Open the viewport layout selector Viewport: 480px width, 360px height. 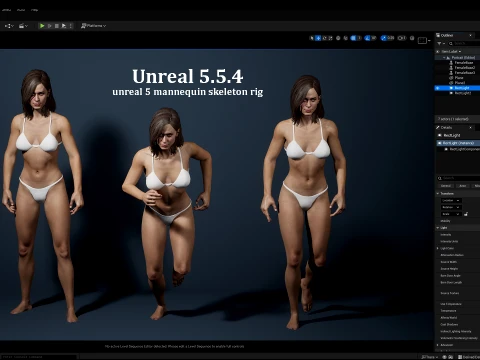(x=424, y=40)
